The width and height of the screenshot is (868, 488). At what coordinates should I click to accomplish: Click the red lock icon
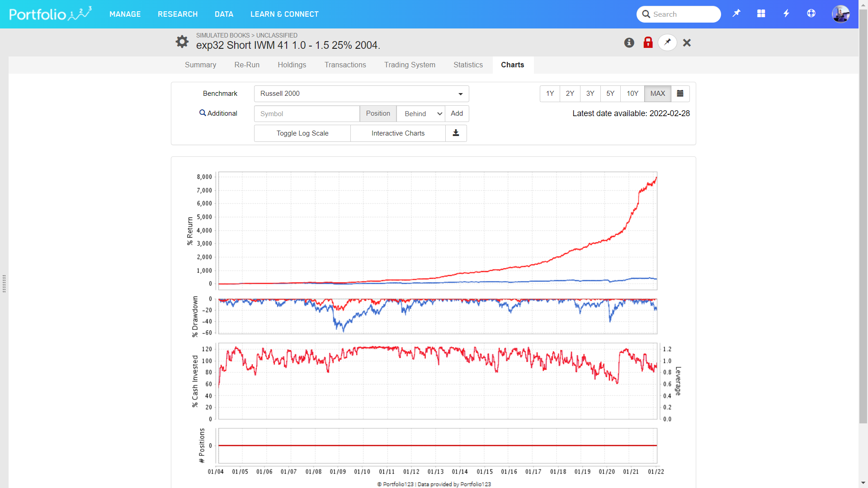[648, 42]
